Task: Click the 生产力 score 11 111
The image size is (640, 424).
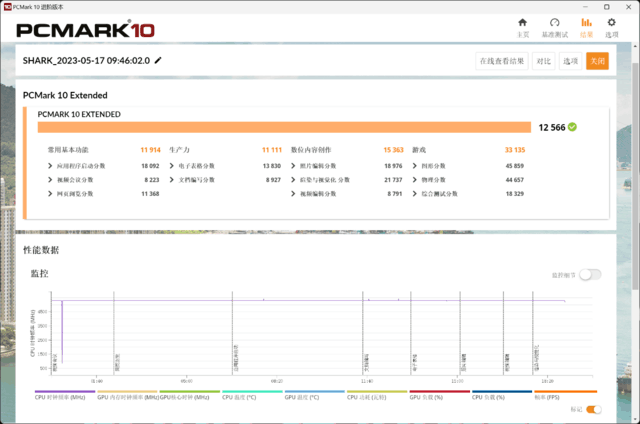Action: click(x=272, y=150)
